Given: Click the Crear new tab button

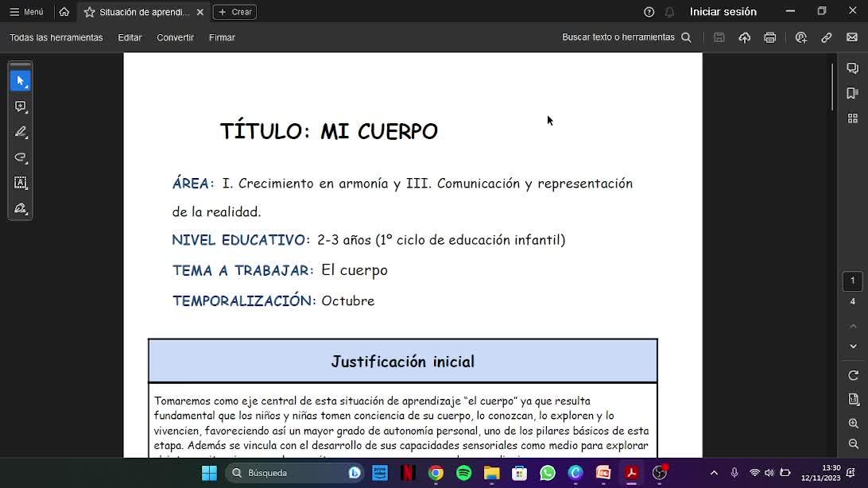Looking at the screenshot, I should coord(234,12).
